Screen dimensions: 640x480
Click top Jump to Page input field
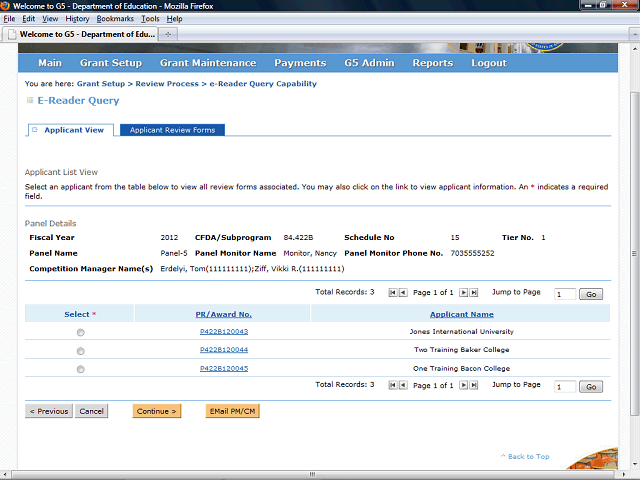(x=564, y=294)
